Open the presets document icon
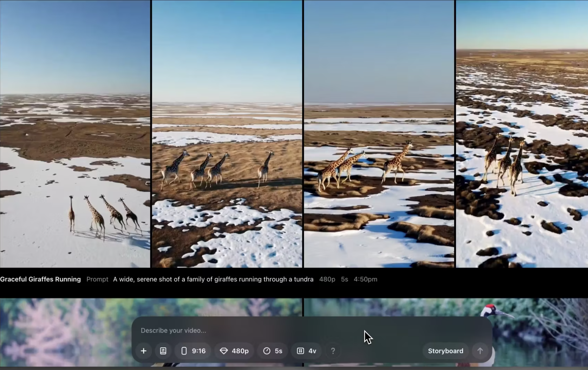Screen dimensions: 588x370 (x=163, y=351)
